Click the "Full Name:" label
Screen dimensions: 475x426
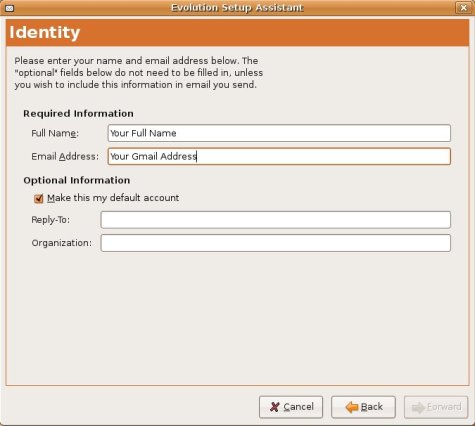(55, 133)
